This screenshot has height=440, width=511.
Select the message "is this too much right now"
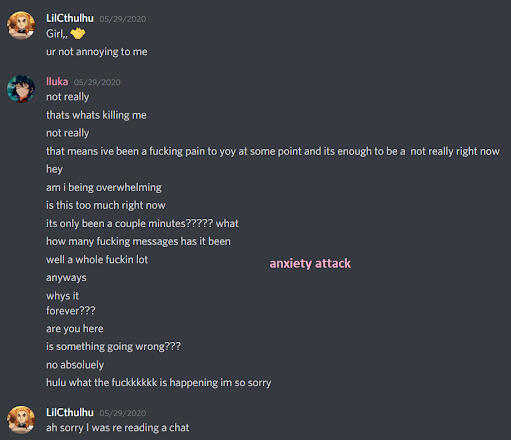click(106, 205)
